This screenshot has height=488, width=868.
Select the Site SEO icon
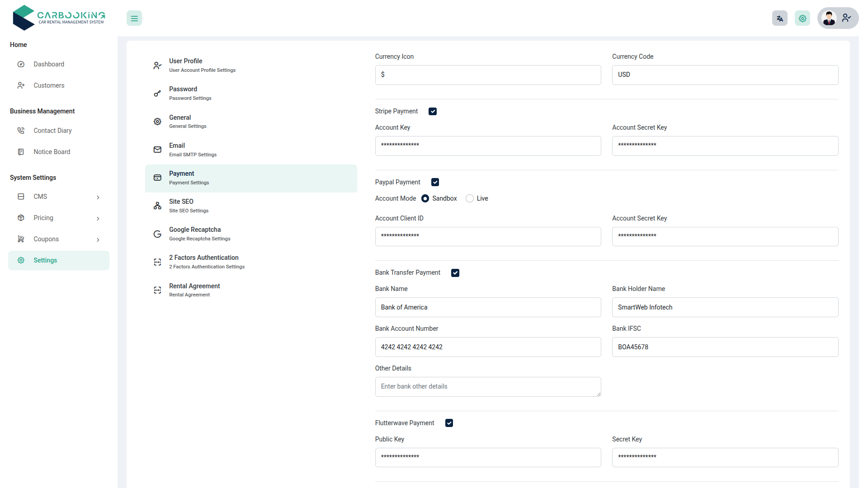pyautogui.click(x=157, y=206)
